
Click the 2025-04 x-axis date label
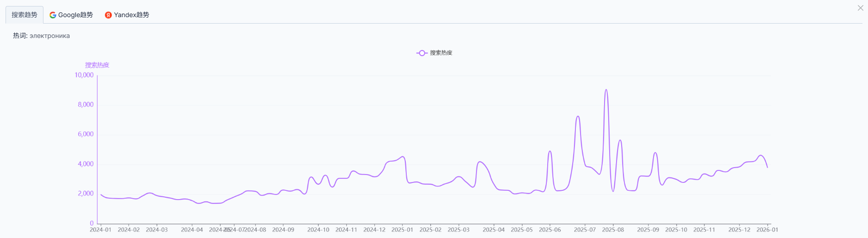click(494, 230)
